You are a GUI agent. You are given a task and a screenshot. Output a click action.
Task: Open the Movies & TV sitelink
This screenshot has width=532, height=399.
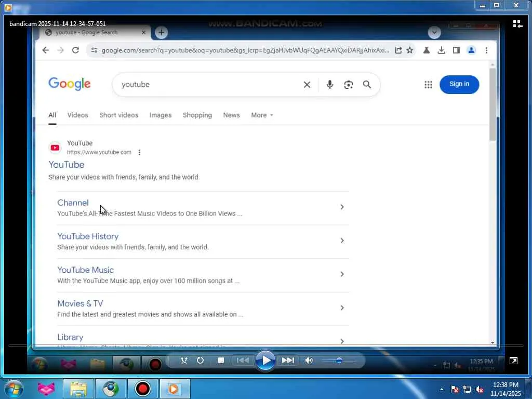80,303
